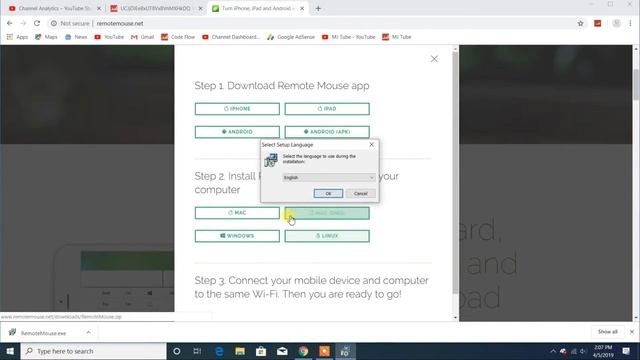Go back in browser history

click(10, 23)
